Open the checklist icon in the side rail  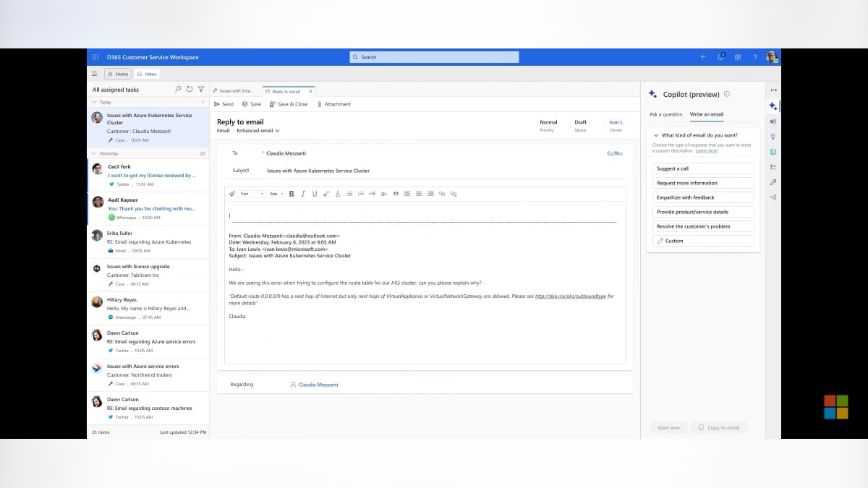[x=773, y=167]
